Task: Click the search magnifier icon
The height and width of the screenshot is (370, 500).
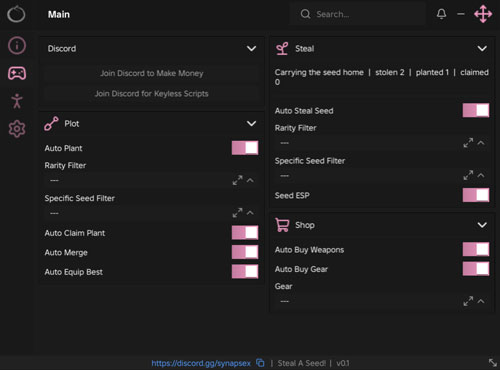Action: pyautogui.click(x=305, y=14)
